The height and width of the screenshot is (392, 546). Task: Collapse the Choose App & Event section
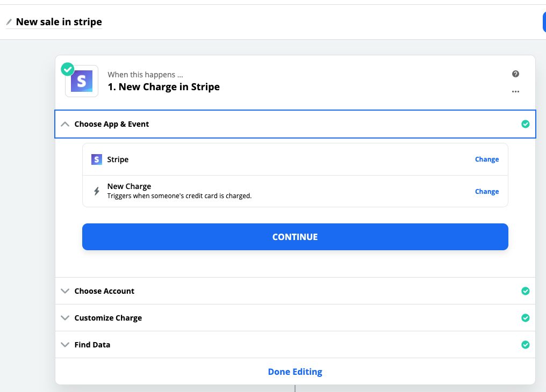pyautogui.click(x=65, y=124)
